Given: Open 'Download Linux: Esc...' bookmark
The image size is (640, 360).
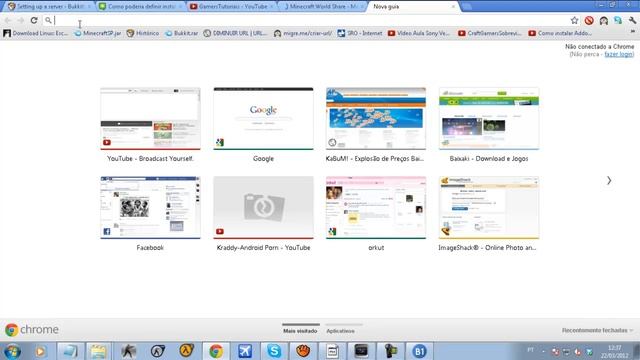Looking at the screenshot, I should [36, 33].
